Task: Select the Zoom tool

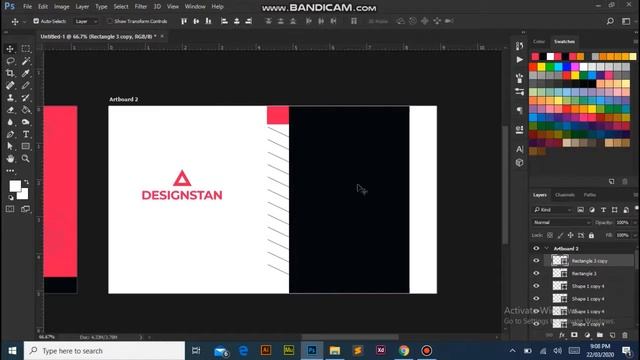Action: (x=26, y=158)
